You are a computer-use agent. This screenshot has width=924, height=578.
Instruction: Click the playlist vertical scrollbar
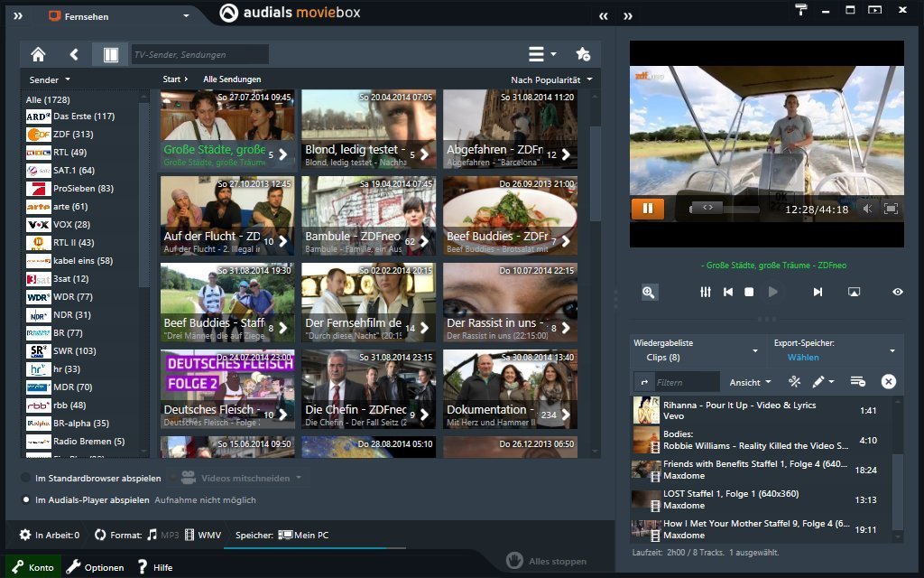click(x=898, y=491)
